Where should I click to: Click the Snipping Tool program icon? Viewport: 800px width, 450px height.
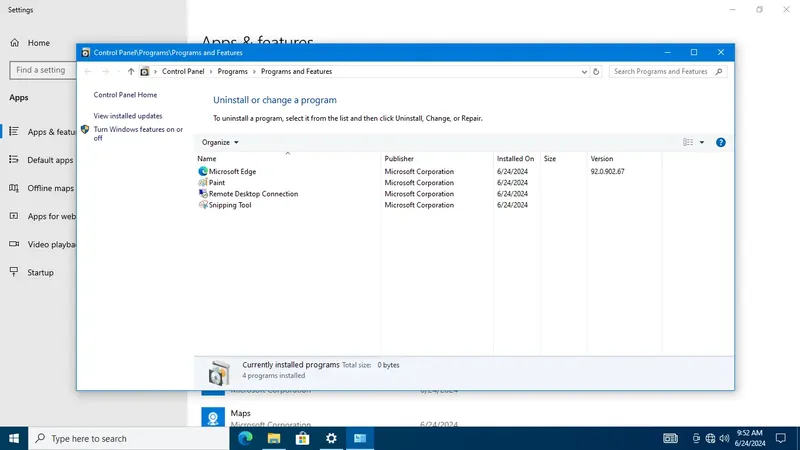click(x=203, y=205)
